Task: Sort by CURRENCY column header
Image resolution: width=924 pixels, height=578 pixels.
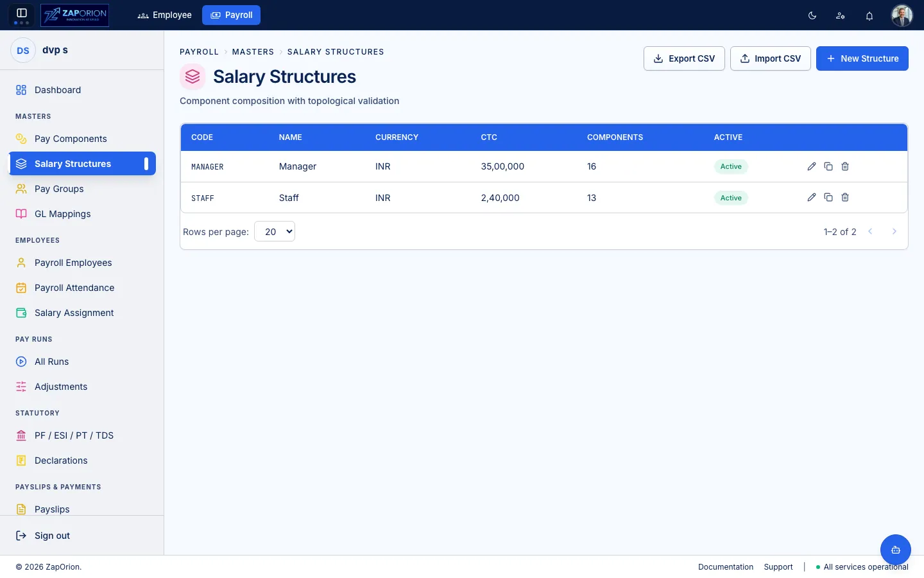Action: pos(397,137)
